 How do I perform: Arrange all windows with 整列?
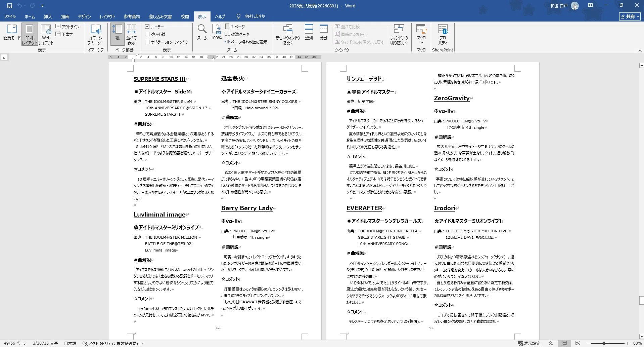pos(309,33)
